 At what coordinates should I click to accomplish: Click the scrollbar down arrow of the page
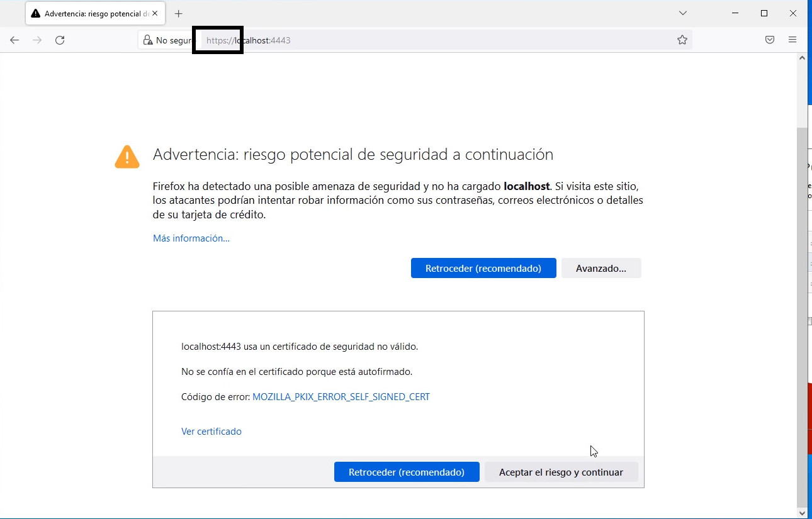click(802, 513)
